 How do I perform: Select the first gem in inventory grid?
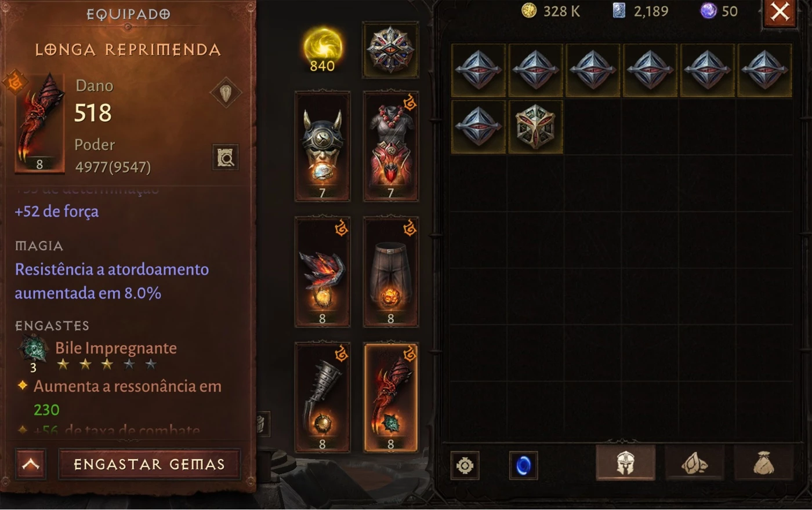tap(478, 70)
